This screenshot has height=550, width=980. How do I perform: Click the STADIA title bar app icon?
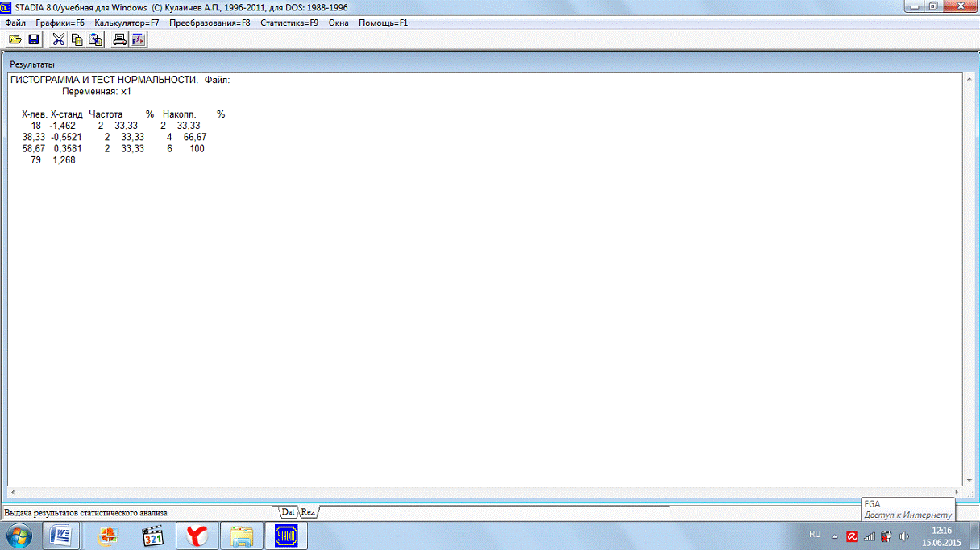pos(6,6)
